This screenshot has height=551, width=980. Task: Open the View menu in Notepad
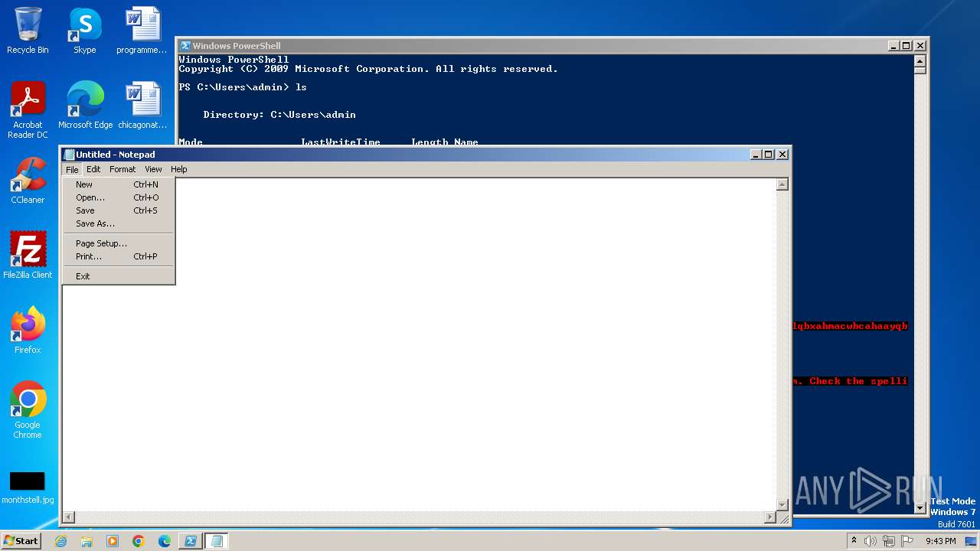153,169
